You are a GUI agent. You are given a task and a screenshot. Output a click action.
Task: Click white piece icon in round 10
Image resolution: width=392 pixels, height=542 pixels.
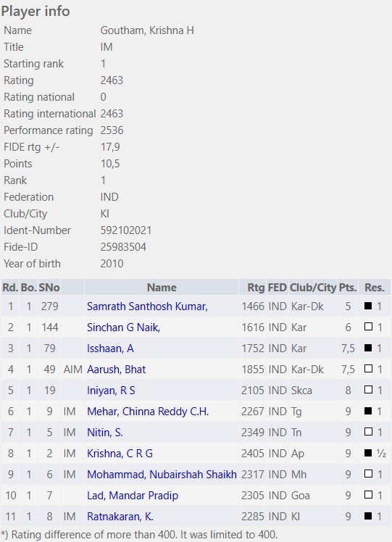[368, 495]
